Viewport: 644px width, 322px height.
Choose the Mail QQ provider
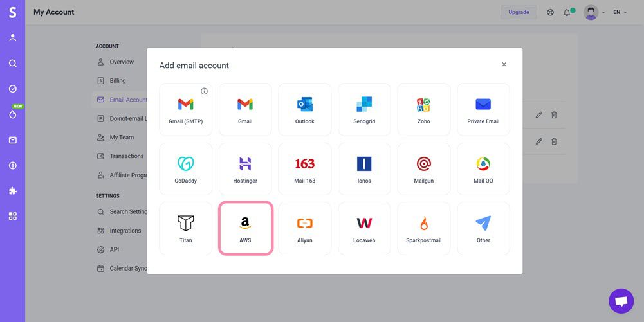pyautogui.click(x=483, y=169)
